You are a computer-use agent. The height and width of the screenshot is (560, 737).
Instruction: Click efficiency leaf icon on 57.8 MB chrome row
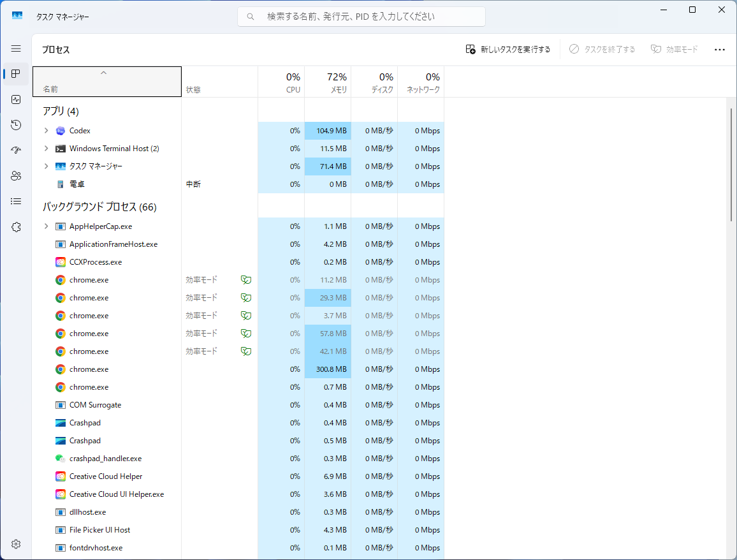(x=246, y=334)
